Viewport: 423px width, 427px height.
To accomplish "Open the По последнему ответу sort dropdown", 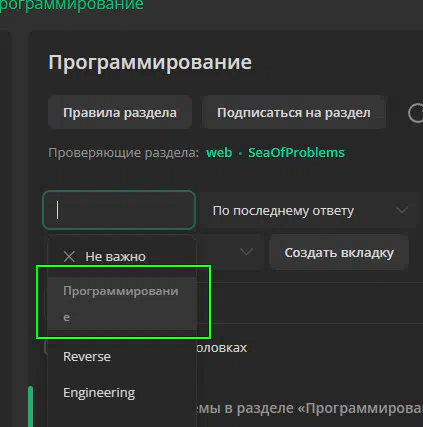I will pos(308,210).
